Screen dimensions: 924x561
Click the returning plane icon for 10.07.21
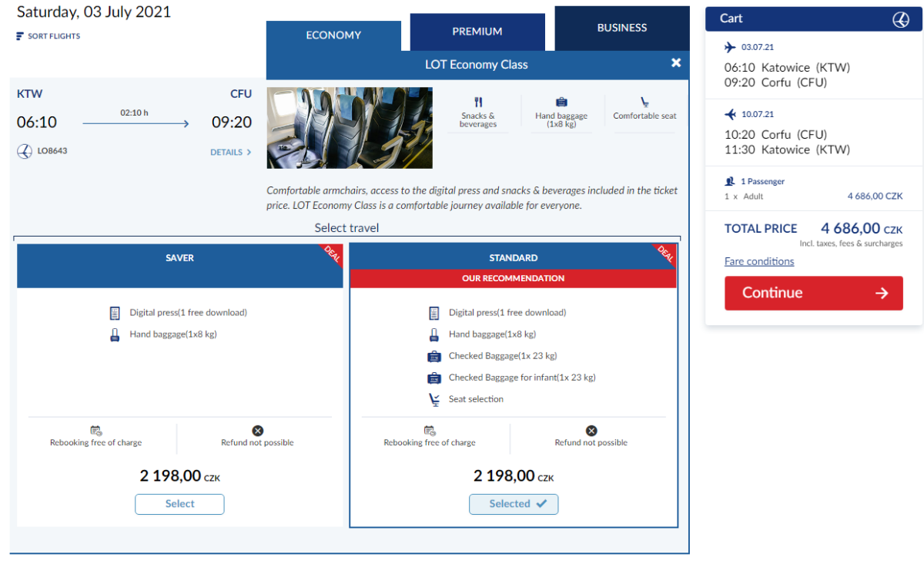pos(731,115)
